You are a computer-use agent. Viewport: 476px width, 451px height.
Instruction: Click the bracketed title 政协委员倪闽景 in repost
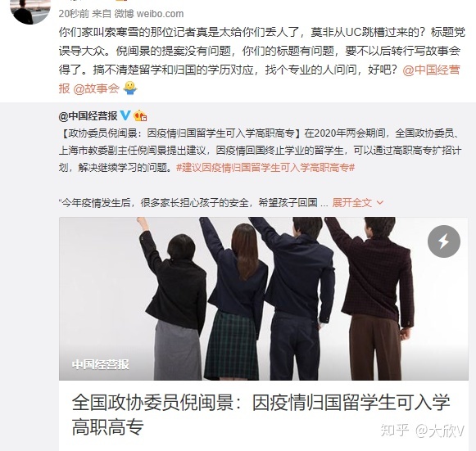(180, 133)
